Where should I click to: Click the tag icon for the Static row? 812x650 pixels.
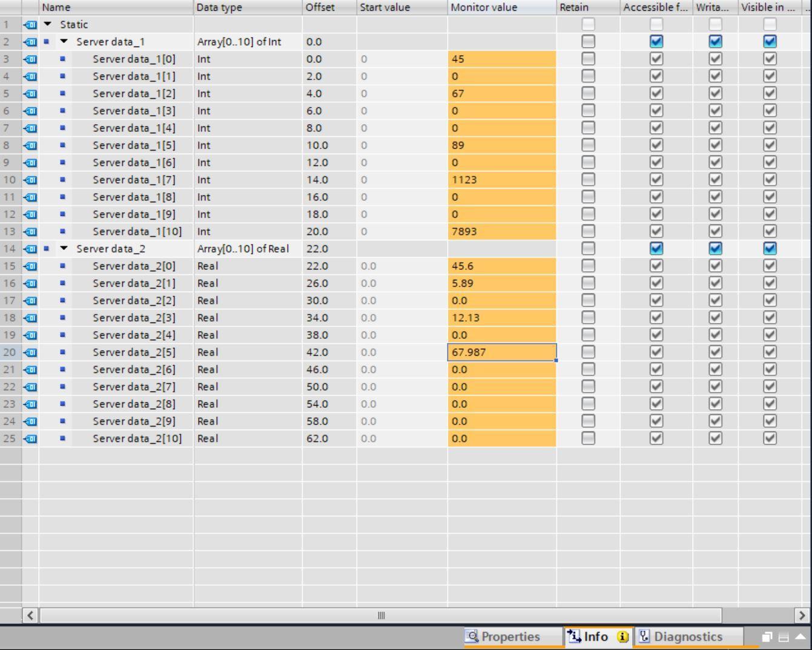pyautogui.click(x=30, y=25)
